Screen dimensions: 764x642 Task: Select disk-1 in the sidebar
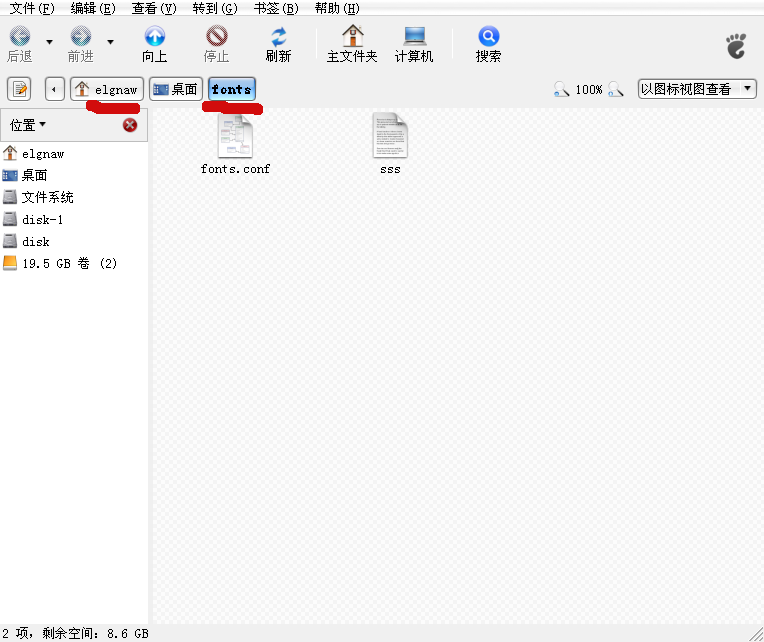pyautogui.click(x=74, y=220)
